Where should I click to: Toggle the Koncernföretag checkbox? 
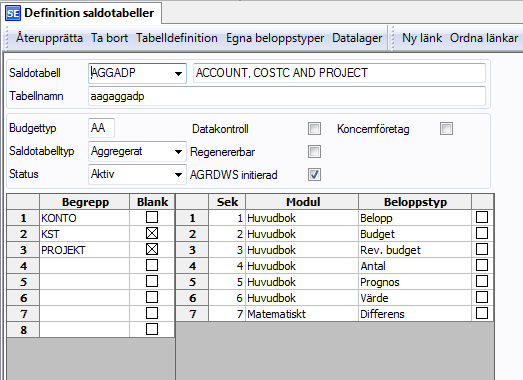click(x=446, y=129)
